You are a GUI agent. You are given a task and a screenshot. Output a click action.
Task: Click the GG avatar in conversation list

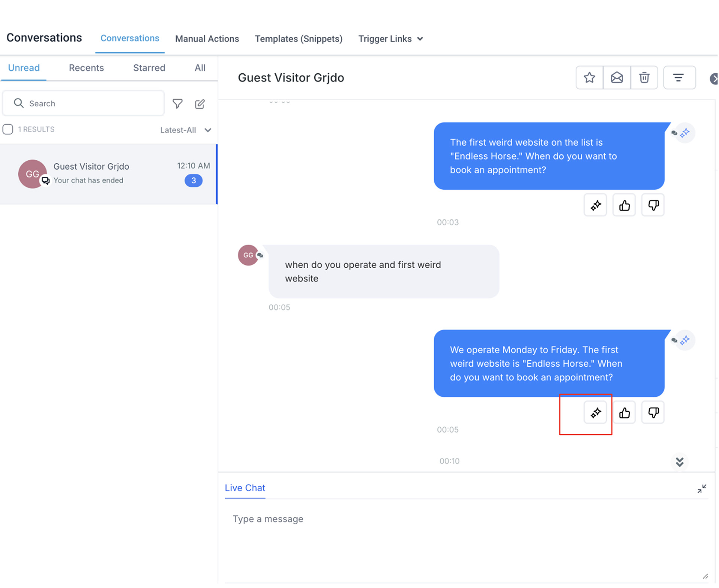pos(32,174)
